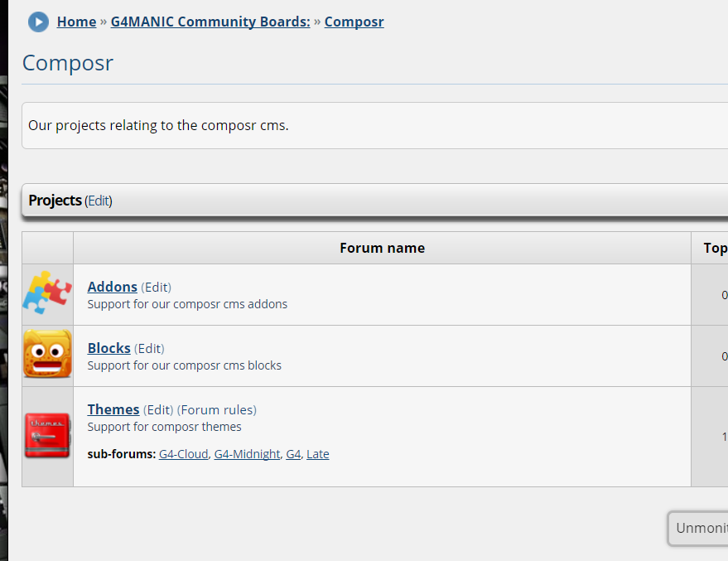View the Themes Forum rules
Screen dimensions: 728x561
click(x=217, y=410)
